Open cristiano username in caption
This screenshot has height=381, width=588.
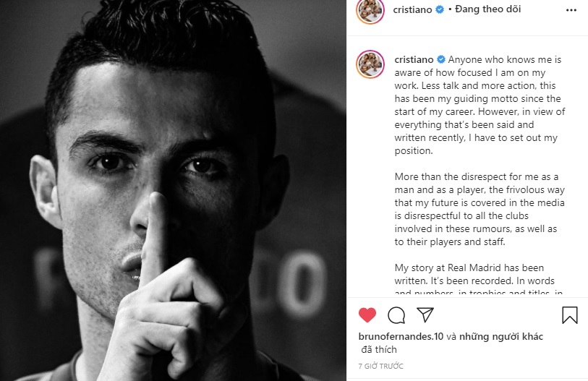click(x=414, y=59)
